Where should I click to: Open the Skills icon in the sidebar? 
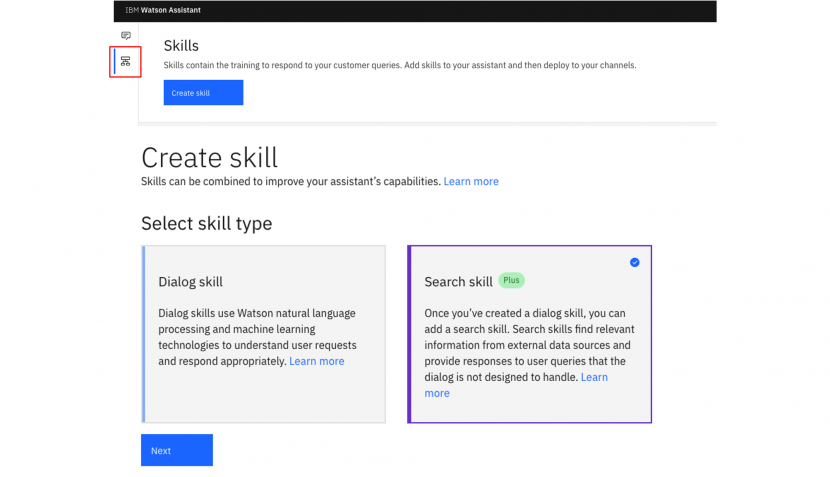[x=125, y=61]
